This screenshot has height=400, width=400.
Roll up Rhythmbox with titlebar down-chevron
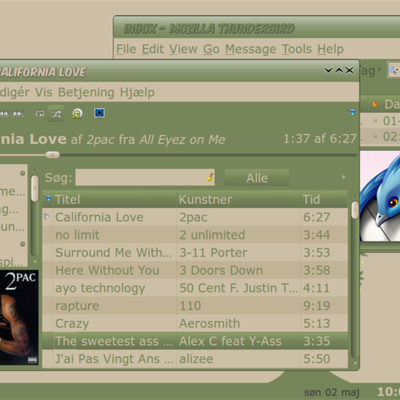click(328, 70)
